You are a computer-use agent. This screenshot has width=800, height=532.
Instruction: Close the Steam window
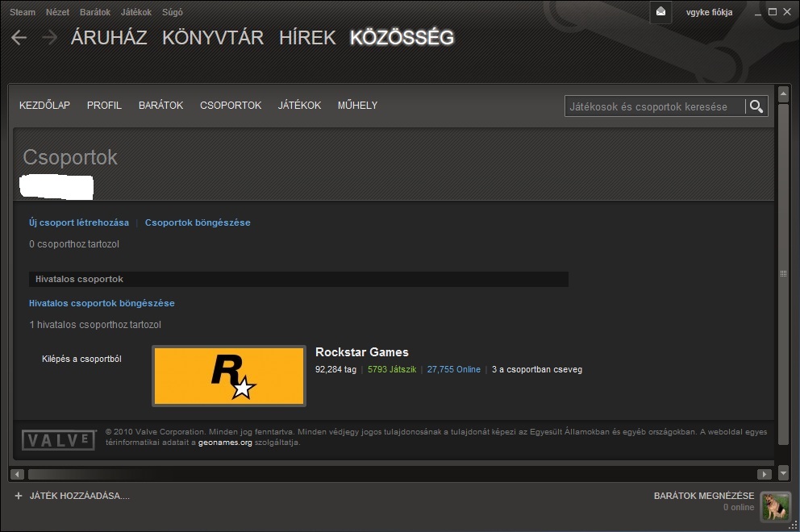[787, 12]
